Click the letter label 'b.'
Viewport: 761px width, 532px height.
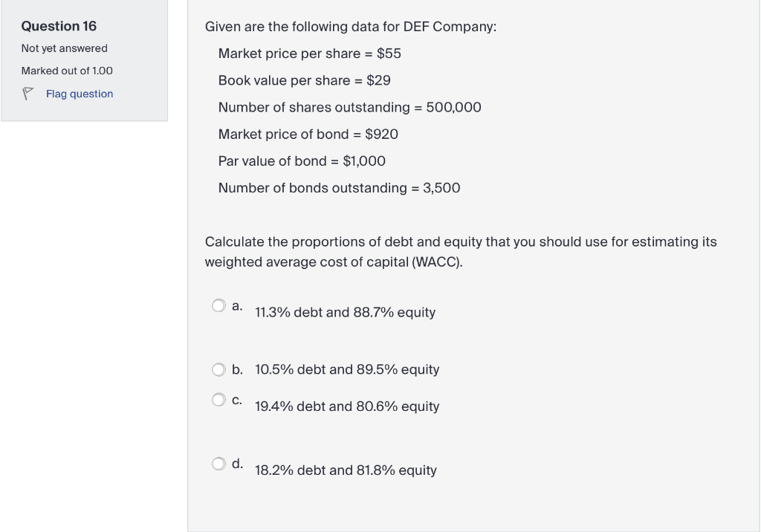coord(238,369)
